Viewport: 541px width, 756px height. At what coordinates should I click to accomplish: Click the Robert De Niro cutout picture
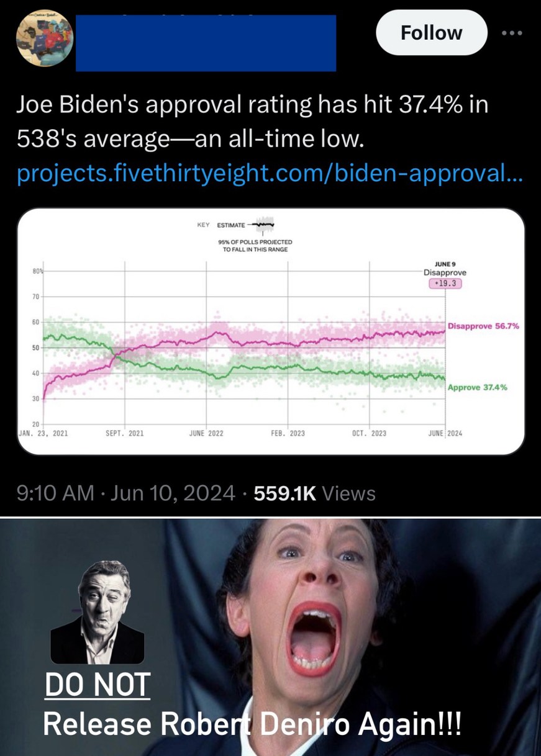98,613
